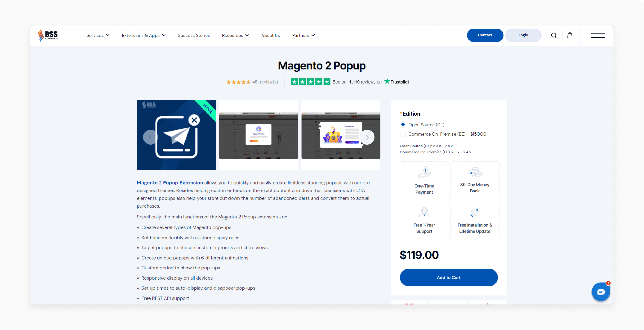This screenshot has height=330, width=644.
Task: Open the live chat bubble
Action: click(601, 292)
